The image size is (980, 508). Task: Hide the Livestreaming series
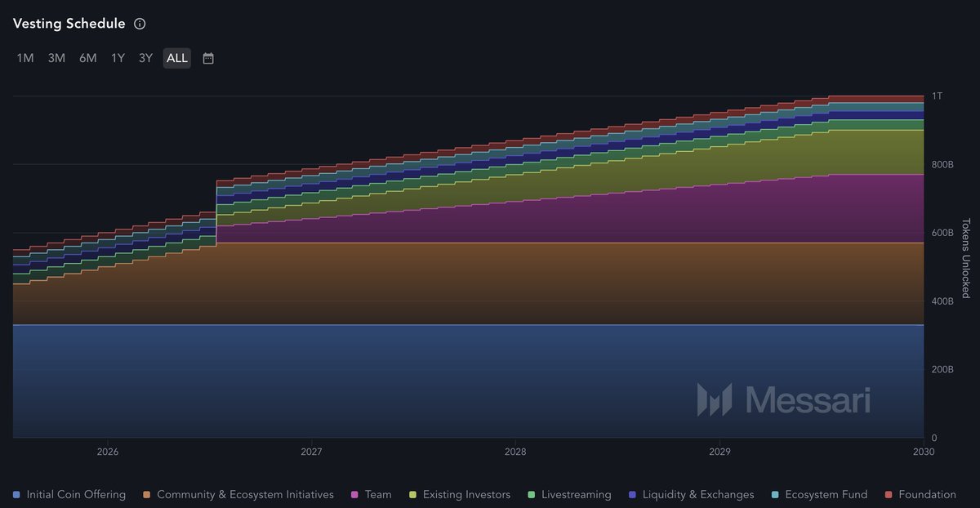pyautogui.click(x=569, y=494)
